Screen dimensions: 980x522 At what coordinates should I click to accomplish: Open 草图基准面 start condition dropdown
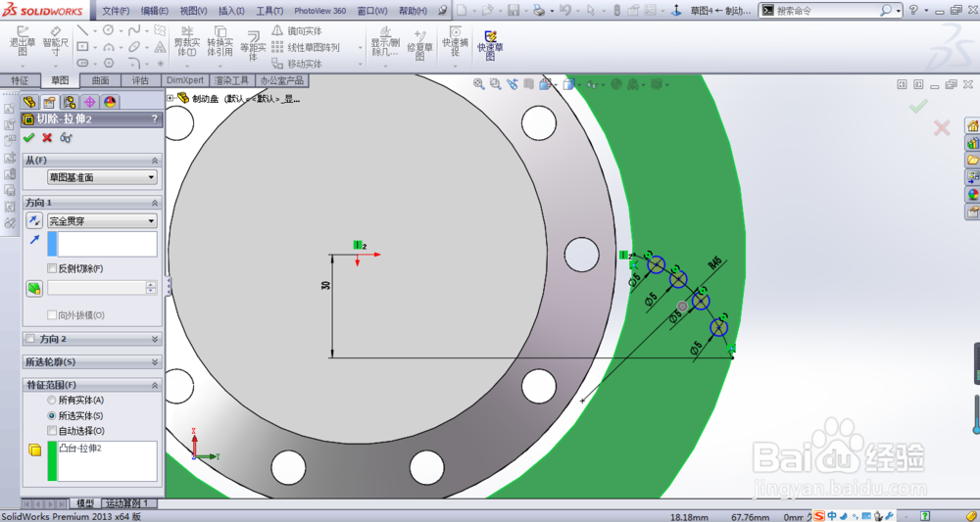click(x=103, y=177)
